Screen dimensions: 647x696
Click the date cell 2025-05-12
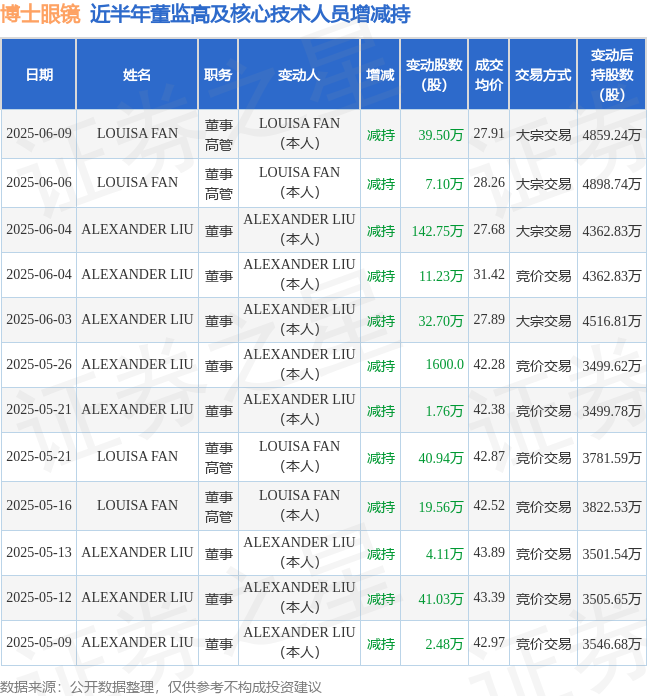[39, 597]
